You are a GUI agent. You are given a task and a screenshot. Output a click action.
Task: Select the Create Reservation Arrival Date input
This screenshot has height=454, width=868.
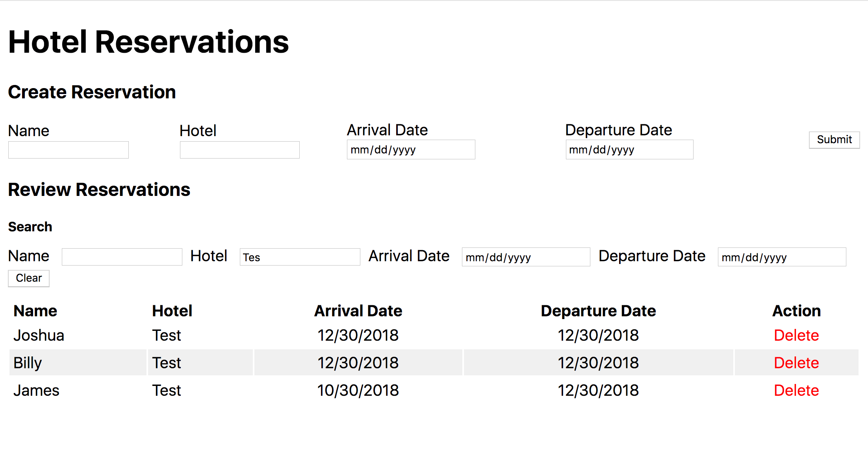coord(411,150)
